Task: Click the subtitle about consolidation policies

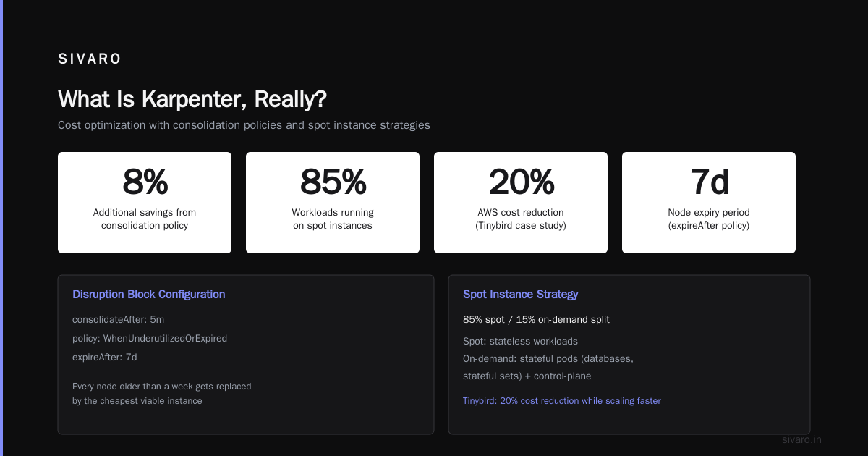Action: pyautogui.click(x=244, y=125)
